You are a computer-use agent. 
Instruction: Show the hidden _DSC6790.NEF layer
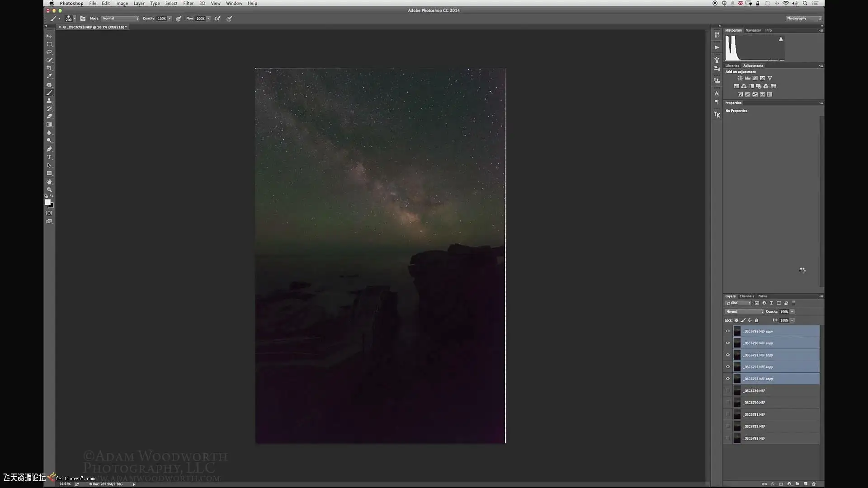[x=728, y=403]
